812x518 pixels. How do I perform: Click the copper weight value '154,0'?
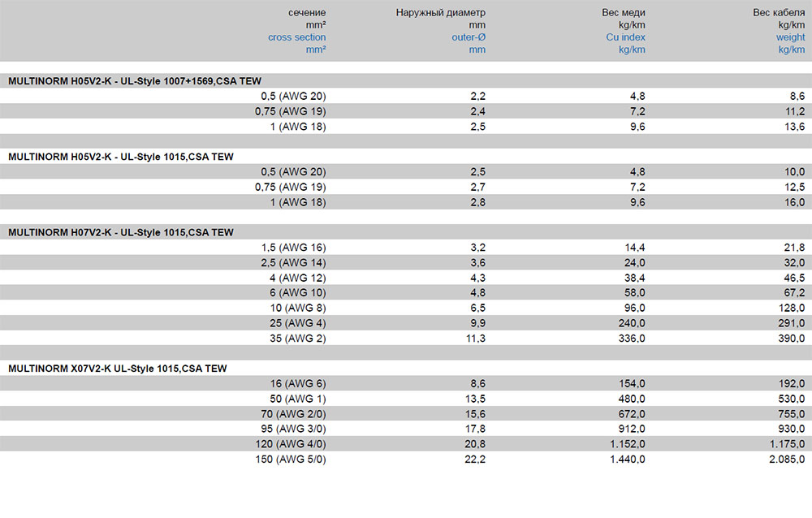tap(633, 383)
